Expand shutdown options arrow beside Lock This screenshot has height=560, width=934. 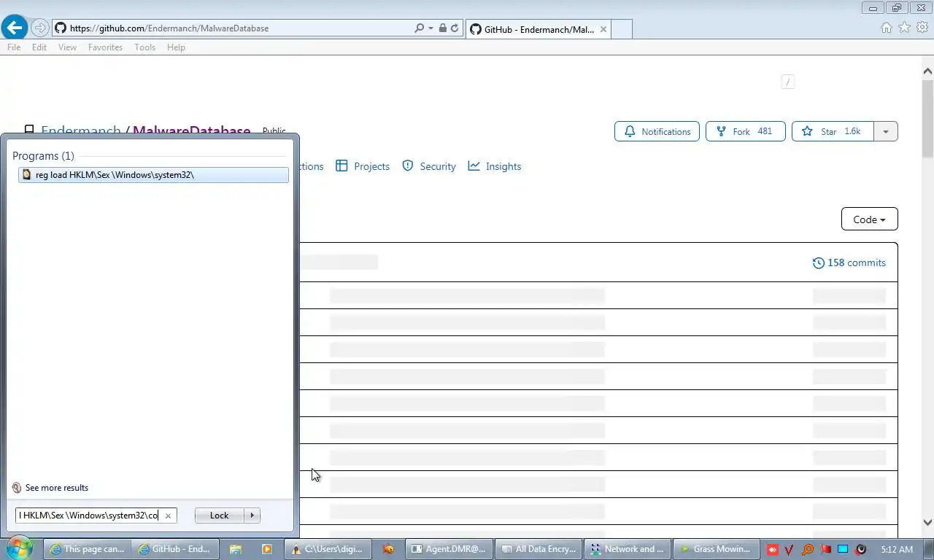click(x=252, y=516)
